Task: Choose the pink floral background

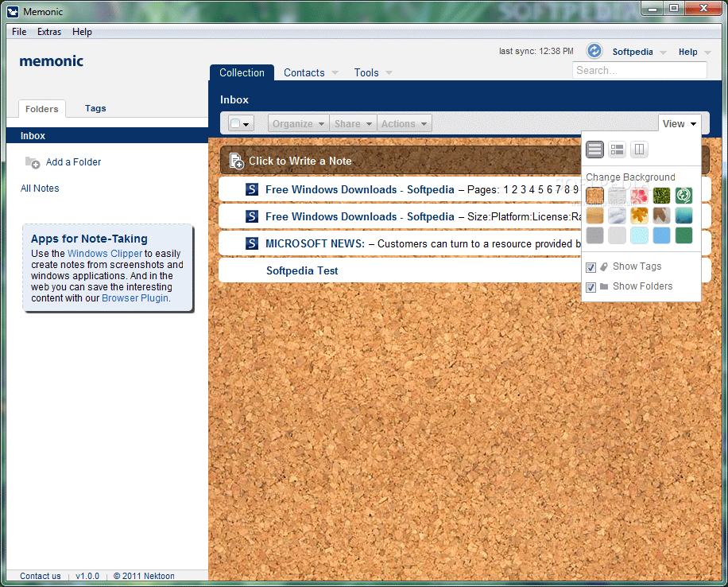Action: tap(639, 196)
